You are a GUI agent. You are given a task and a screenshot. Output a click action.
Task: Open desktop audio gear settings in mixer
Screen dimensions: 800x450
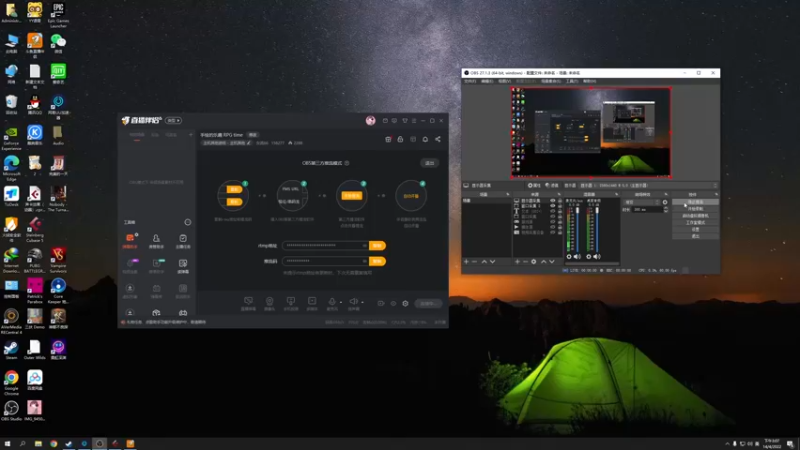click(589, 256)
